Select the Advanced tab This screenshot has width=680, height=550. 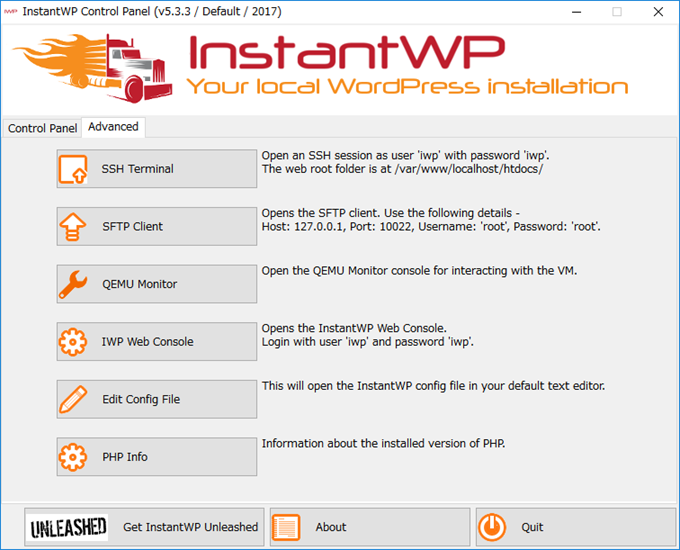pos(113,127)
